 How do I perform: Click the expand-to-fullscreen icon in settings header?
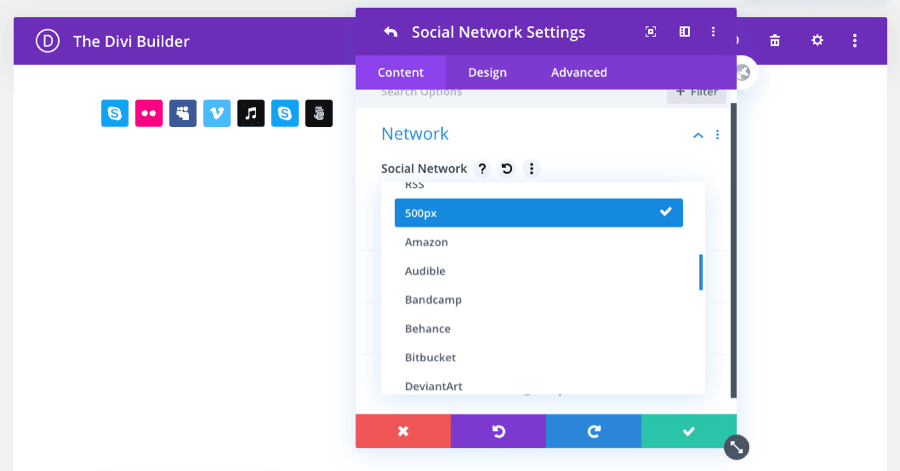tap(651, 32)
